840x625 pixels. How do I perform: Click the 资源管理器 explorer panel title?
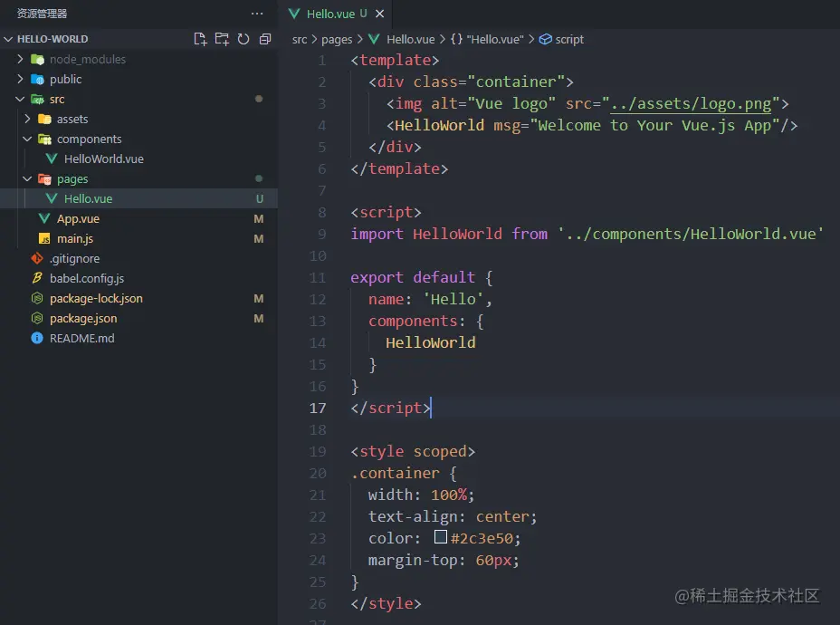[x=43, y=14]
